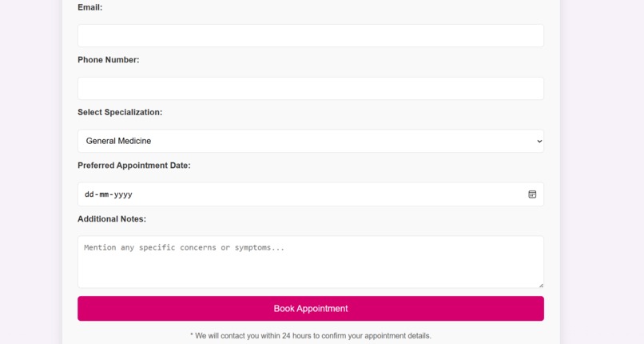Click the 24 hours confirmation note
This screenshot has width=644, height=344.
click(311, 336)
